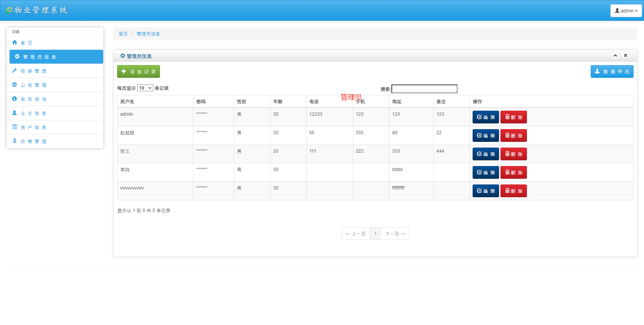This screenshot has height=325, width=644.
Task: Edit the vvvvvvvvvv row
Action: (486, 191)
